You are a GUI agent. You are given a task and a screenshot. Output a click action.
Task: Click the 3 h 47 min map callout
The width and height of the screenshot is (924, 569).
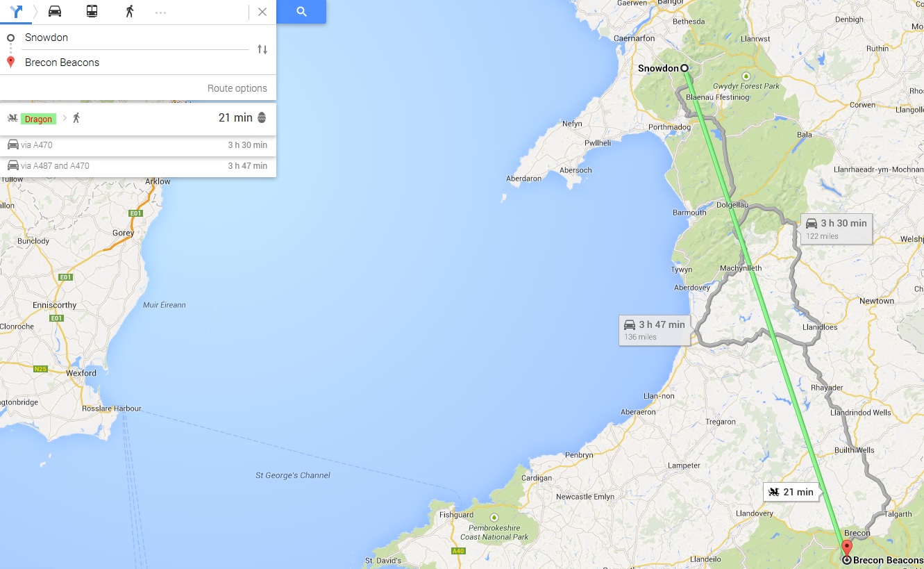click(x=654, y=330)
